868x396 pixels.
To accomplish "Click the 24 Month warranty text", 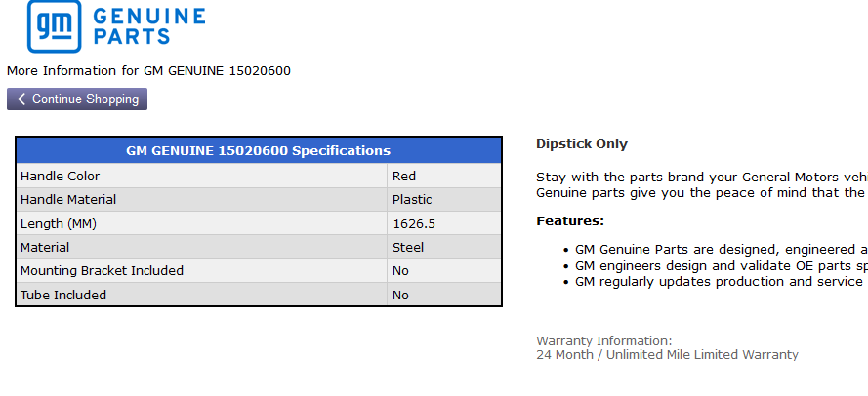I will point(667,355).
